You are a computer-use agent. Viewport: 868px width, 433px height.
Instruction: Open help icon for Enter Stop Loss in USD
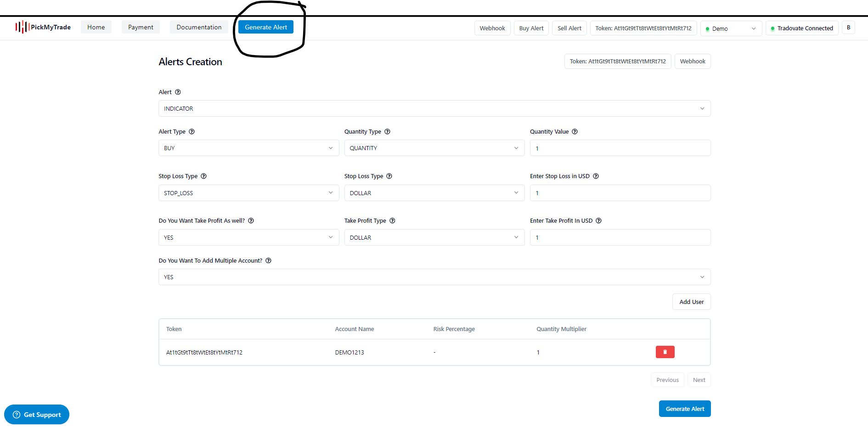(x=596, y=176)
